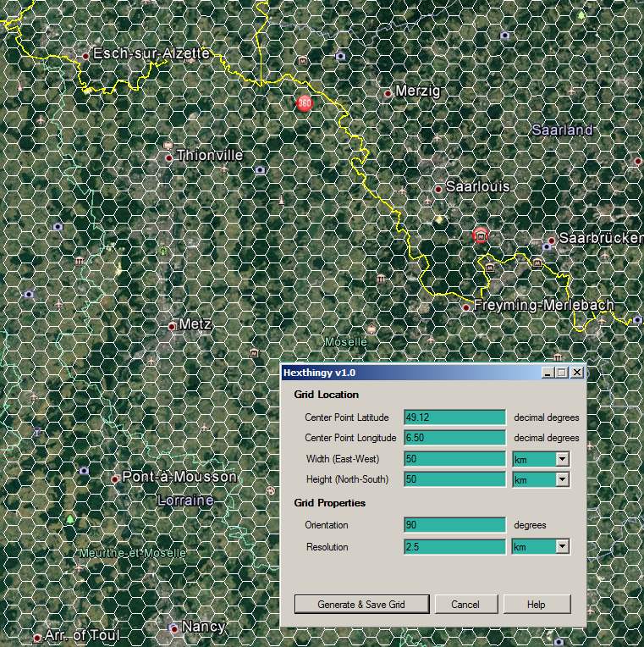Edit the Center Point Latitude field
Viewport: 644px width, 647px height.
pos(454,418)
